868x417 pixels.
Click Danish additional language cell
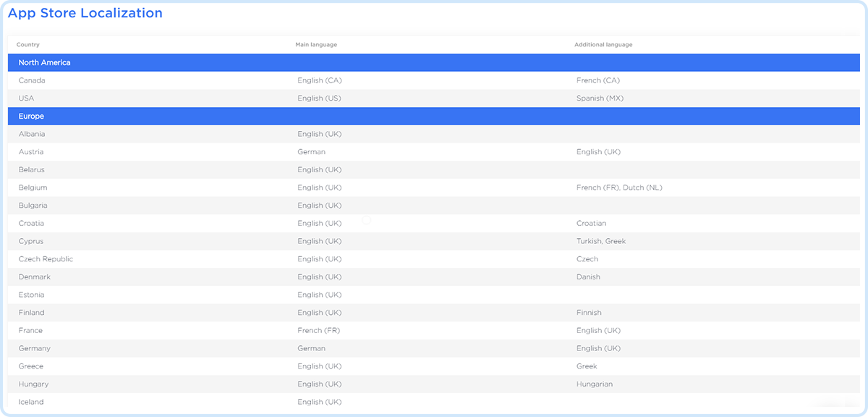588,277
